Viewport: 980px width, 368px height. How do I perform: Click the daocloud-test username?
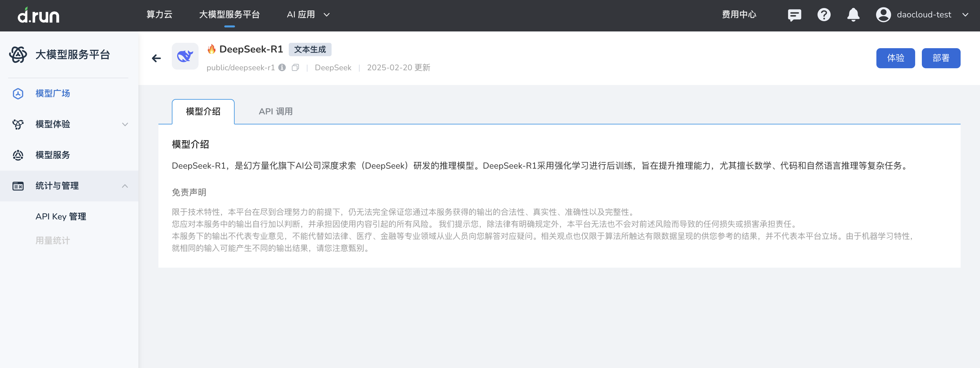point(924,14)
